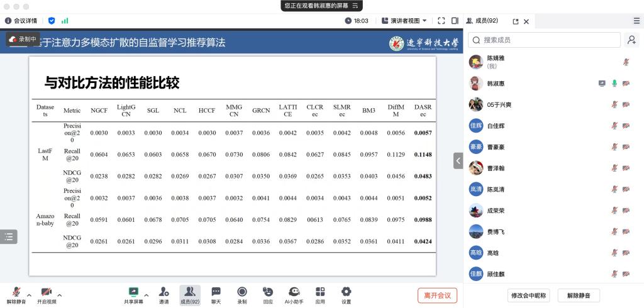Viewport: 644px width, 308px height.
Task: Toggle unmute microphone (解除静音)
Action: point(16,295)
